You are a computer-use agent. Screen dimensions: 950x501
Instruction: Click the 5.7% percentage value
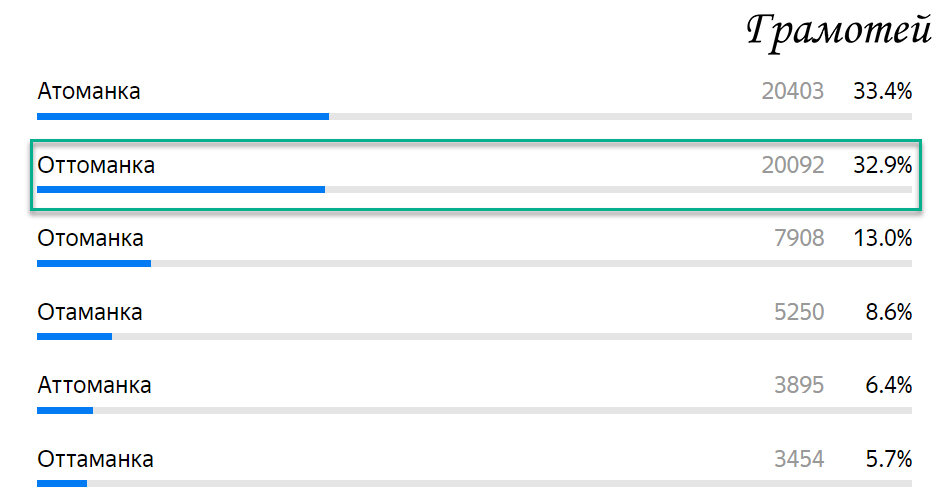click(889, 459)
